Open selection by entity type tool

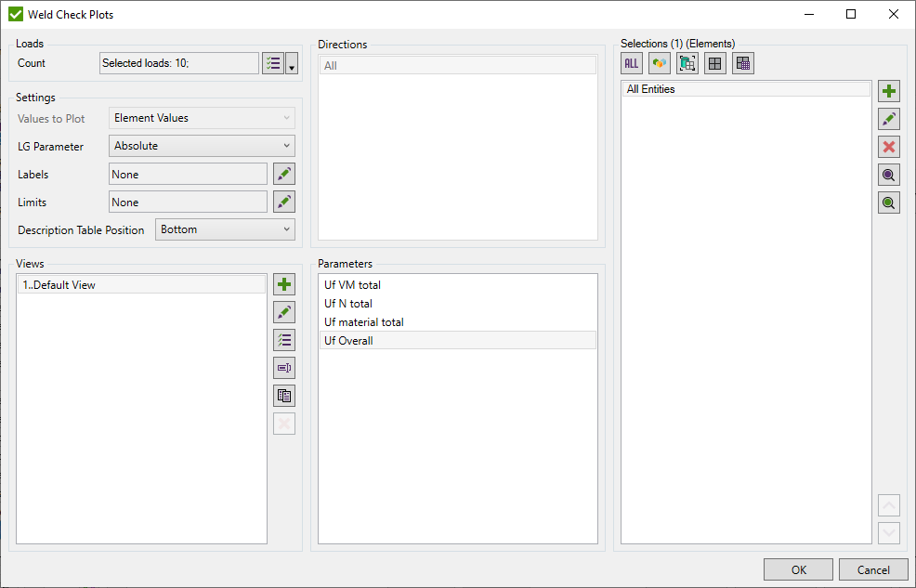[x=659, y=62]
